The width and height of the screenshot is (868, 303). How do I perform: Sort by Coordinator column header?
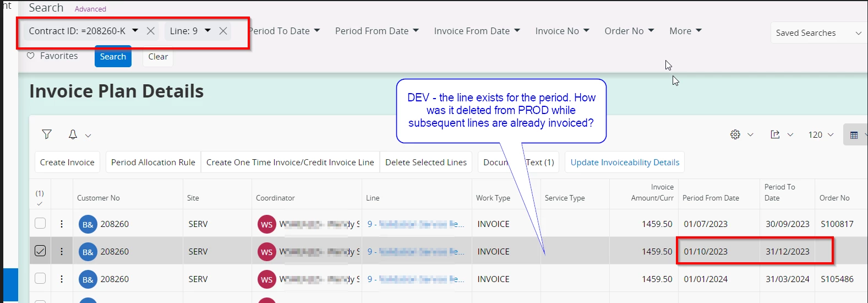(x=275, y=198)
